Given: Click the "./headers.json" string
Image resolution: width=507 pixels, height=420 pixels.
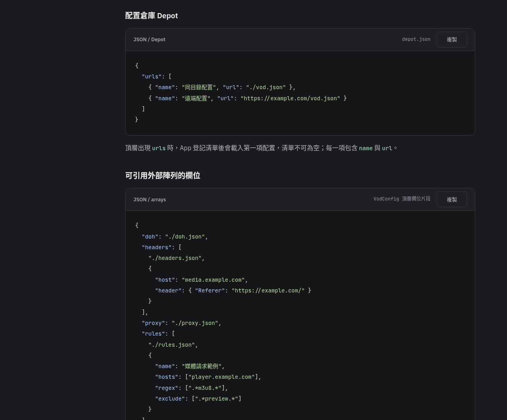Looking at the screenshot, I should coord(175,258).
